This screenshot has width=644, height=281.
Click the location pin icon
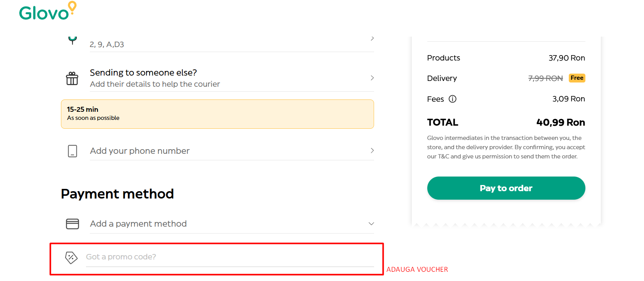(72, 40)
